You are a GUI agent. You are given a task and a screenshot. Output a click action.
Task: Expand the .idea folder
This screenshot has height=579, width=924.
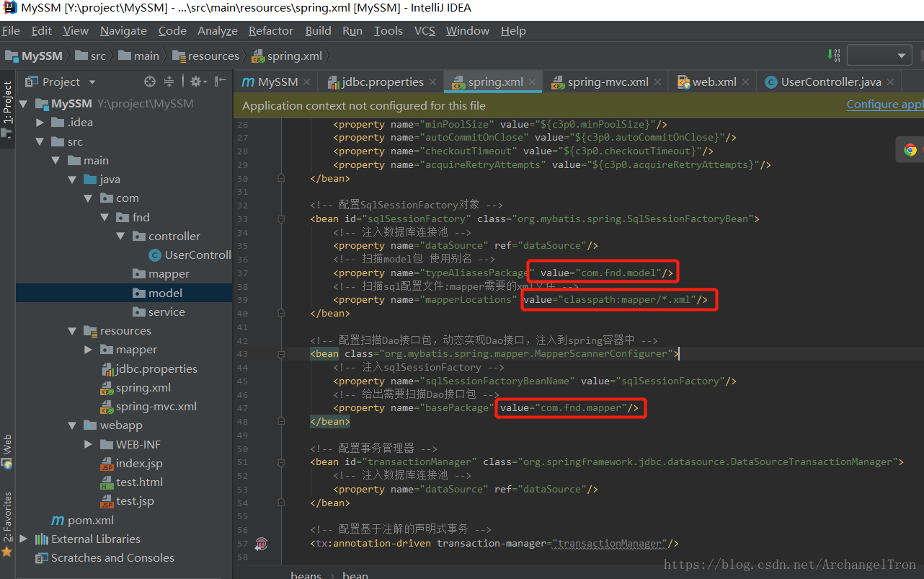[x=40, y=123]
